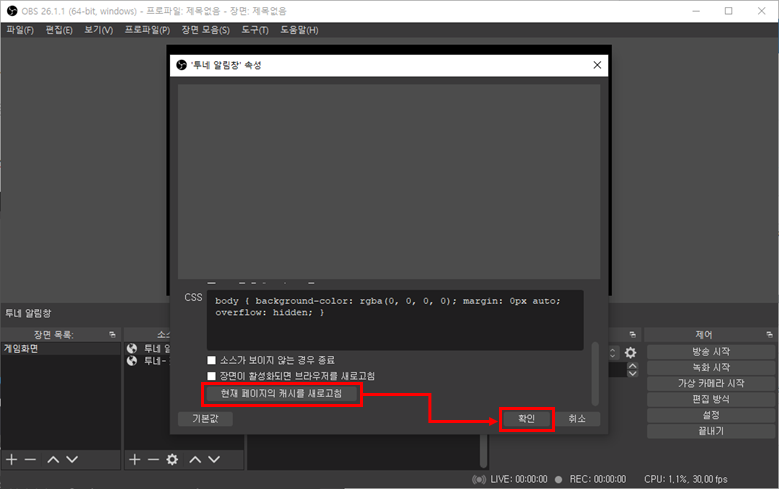Viewport: 779px width, 489px height.
Task: Click the globe icon of first browser source
Action: pos(132,349)
